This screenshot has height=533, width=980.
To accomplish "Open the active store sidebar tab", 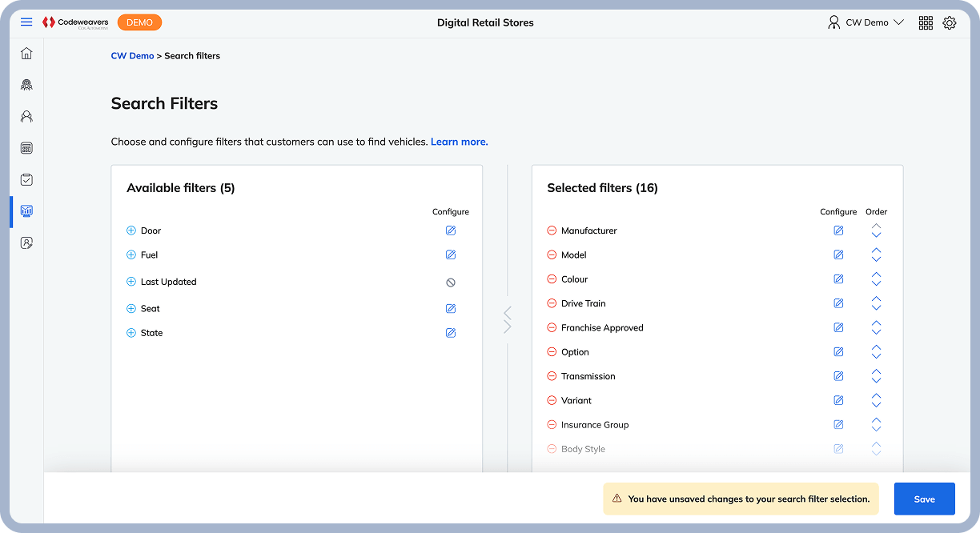I will pos(26,211).
